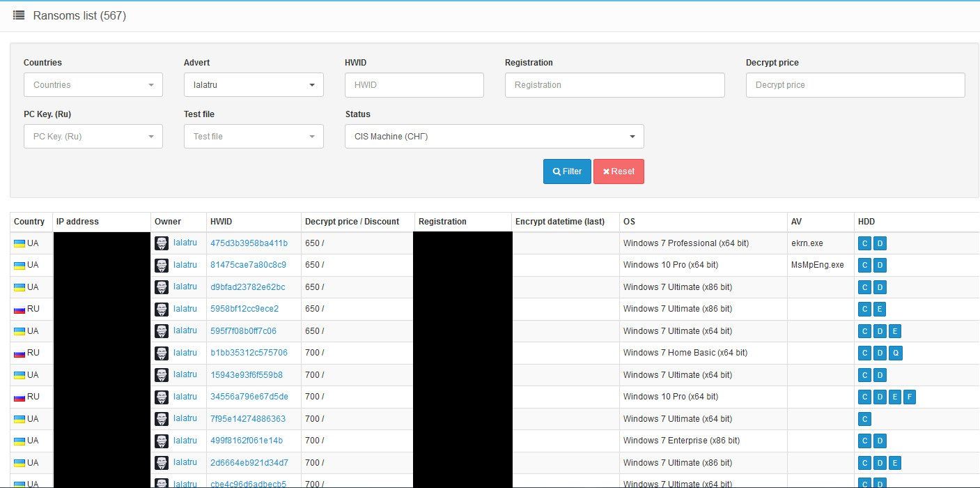Select drive D badge in row d9bfad23782e62bc
This screenshot has height=488, width=980.
(880, 287)
